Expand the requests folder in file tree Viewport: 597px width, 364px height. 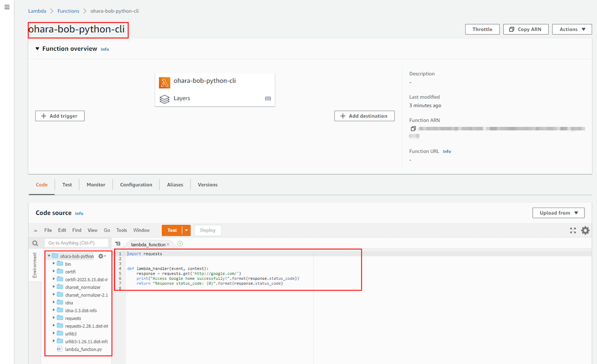click(54, 318)
